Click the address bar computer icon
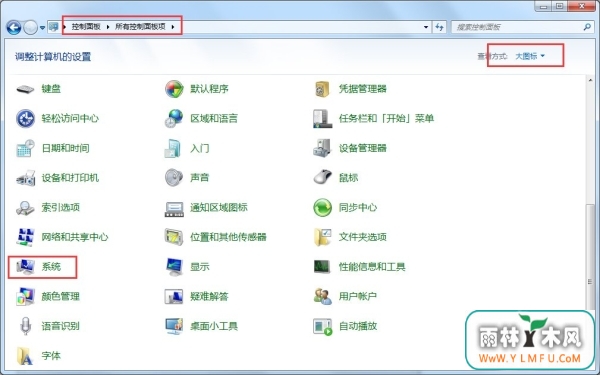The height and width of the screenshot is (375, 600). pos(54,27)
